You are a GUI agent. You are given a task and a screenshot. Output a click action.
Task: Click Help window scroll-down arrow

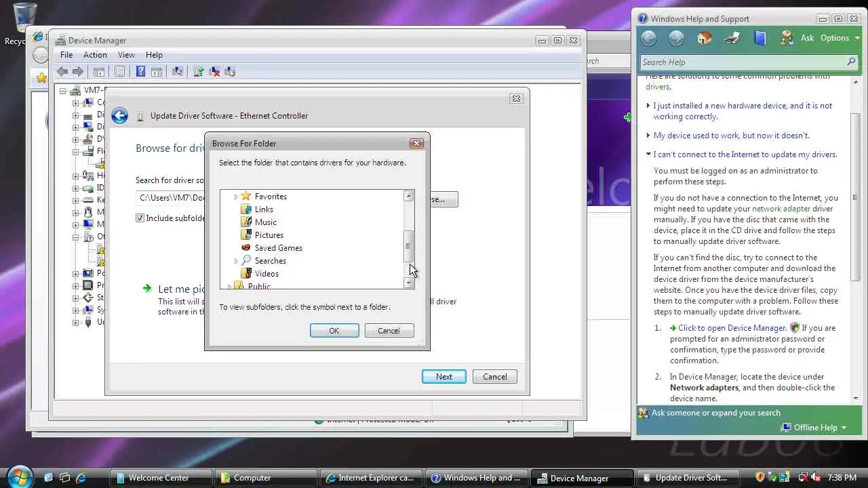pyautogui.click(x=856, y=398)
